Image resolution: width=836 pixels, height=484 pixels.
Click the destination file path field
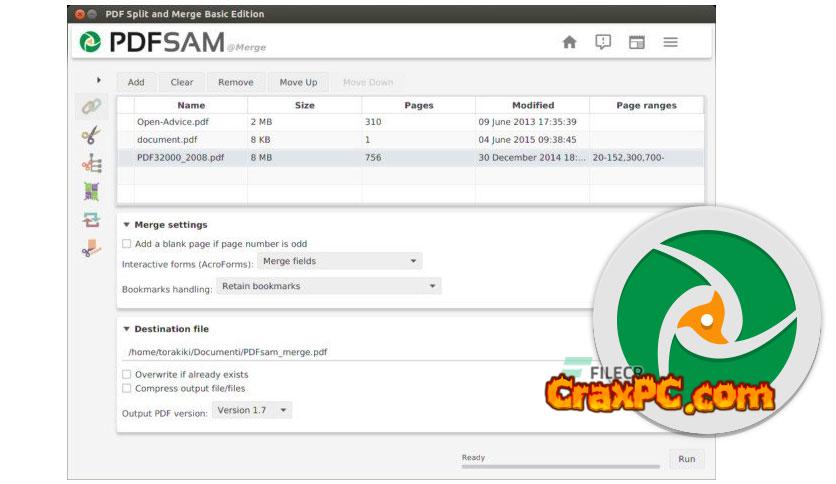click(x=340, y=352)
